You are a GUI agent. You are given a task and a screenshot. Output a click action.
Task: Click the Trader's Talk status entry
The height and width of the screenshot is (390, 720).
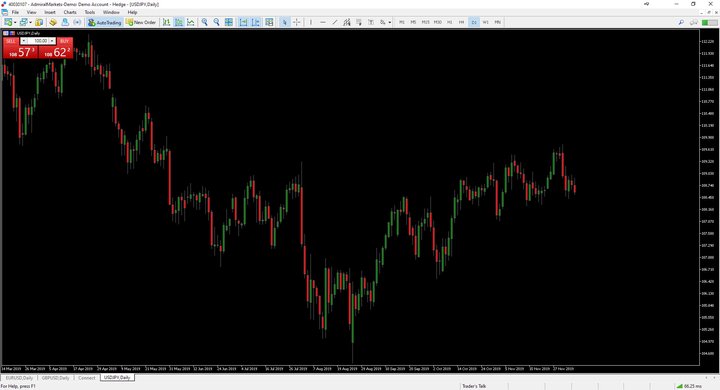click(474, 386)
